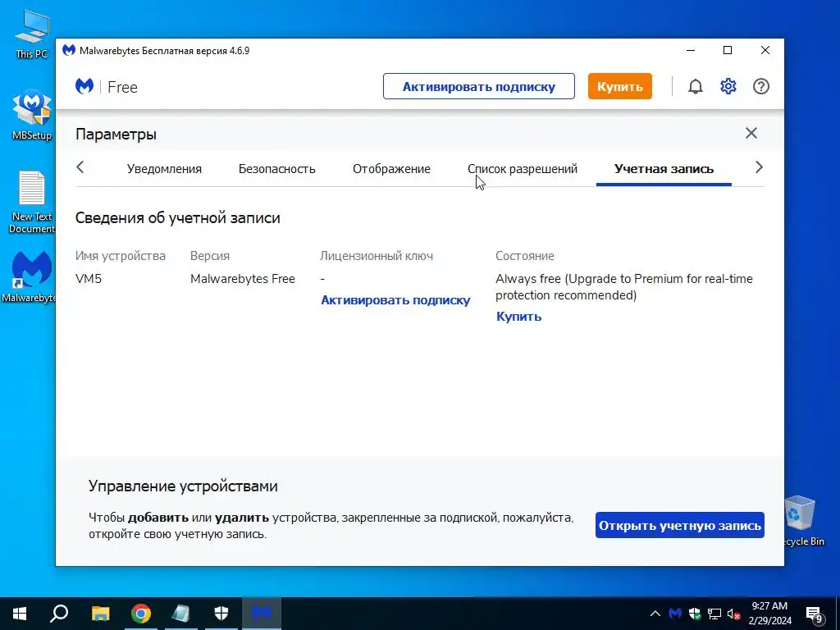Select the New Text Document desktop icon
The width and height of the screenshot is (840, 630).
pos(32,203)
